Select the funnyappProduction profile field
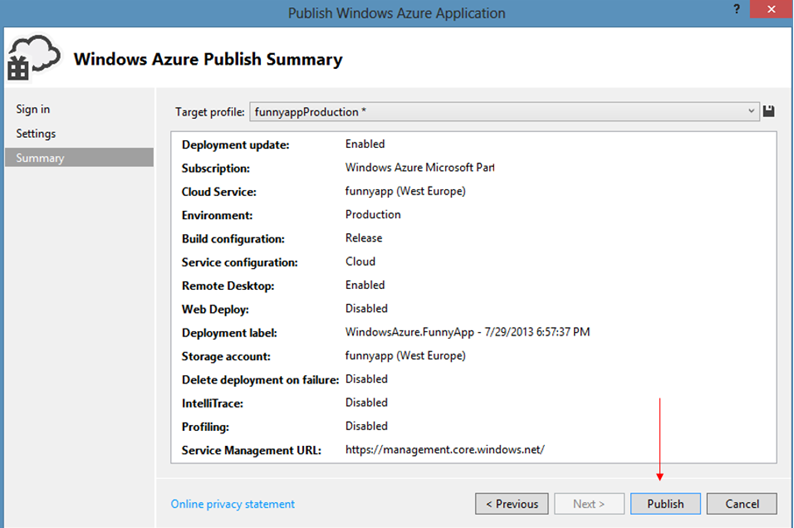 pyautogui.click(x=504, y=111)
